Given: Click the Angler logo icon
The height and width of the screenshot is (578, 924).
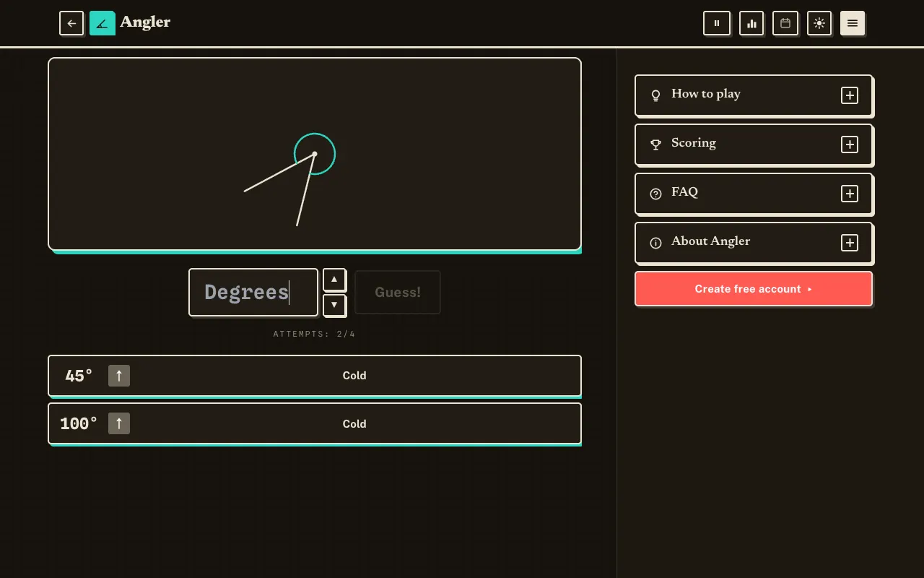Looking at the screenshot, I should point(103,23).
